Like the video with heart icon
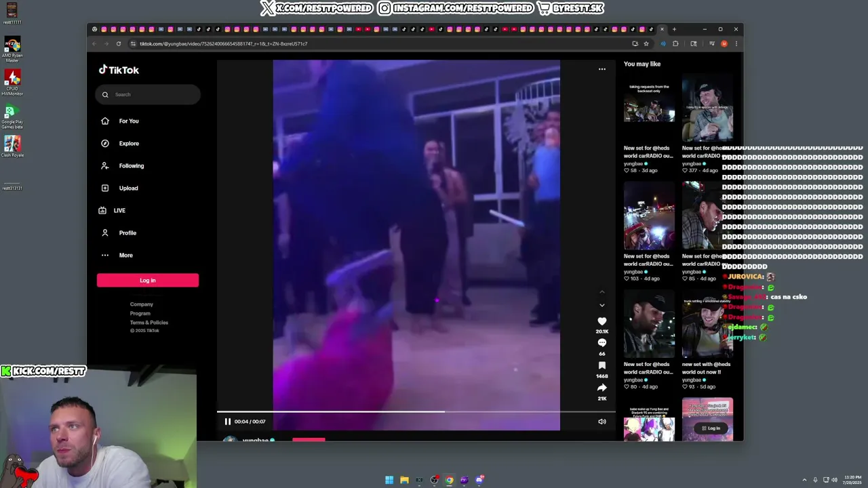Screen dimensions: 868x488 601,321
